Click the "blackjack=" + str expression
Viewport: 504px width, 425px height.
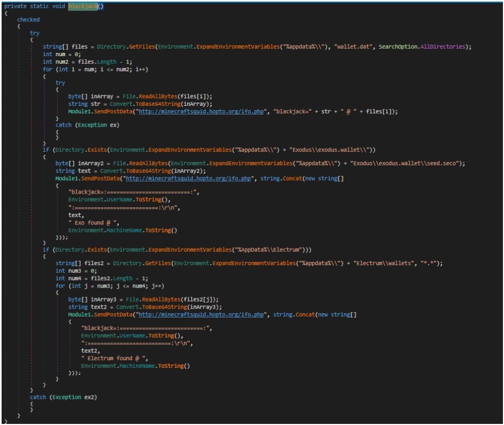click(x=302, y=112)
